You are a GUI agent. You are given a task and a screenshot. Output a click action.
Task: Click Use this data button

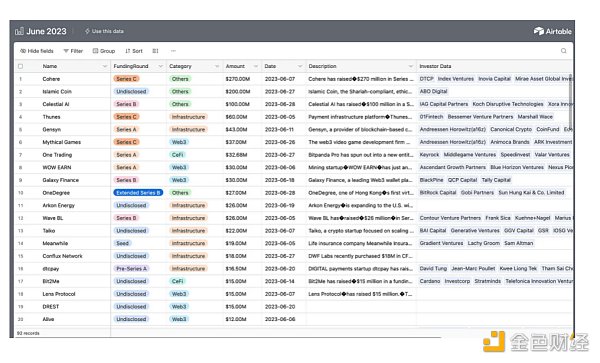click(x=104, y=31)
